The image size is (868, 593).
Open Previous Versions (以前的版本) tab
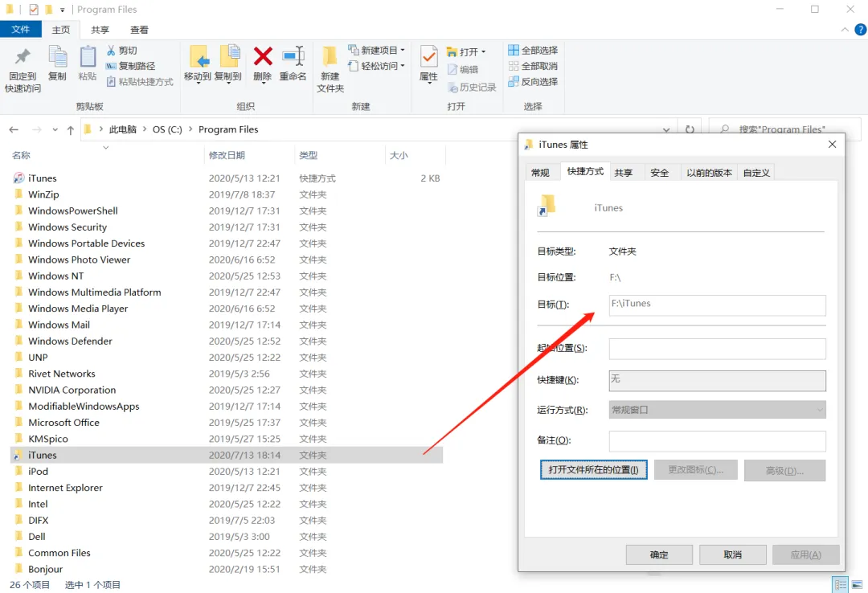click(709, 173)
